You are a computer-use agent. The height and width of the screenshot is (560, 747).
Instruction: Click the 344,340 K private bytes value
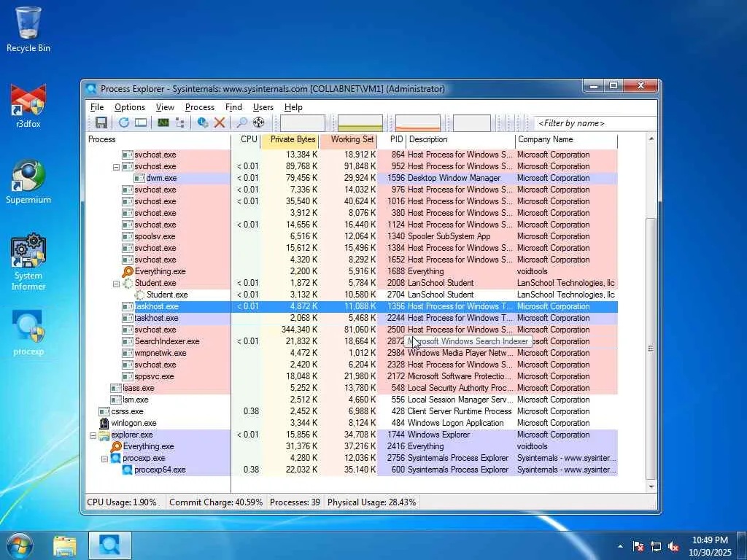point(298,330)
